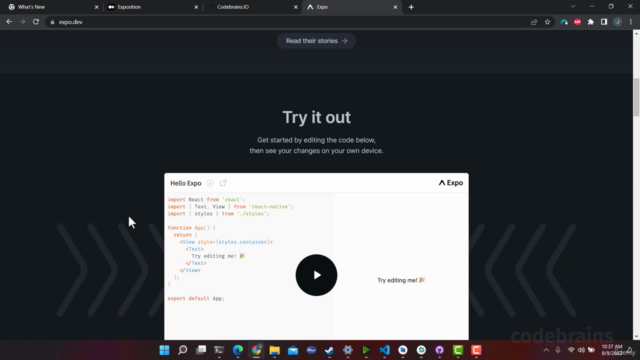The image size is (640, 360).
Task: Open the AdBlock Plus extension
Action: pos(577,22)
